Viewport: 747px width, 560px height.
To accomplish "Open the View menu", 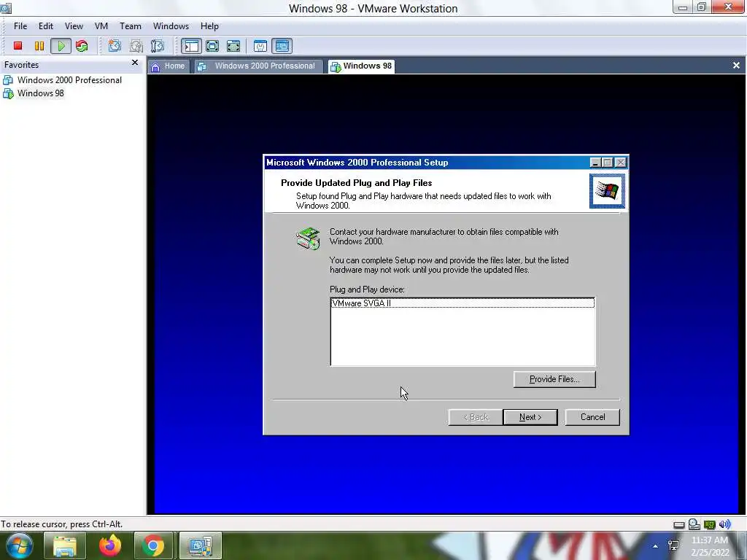I will point(74,26).
